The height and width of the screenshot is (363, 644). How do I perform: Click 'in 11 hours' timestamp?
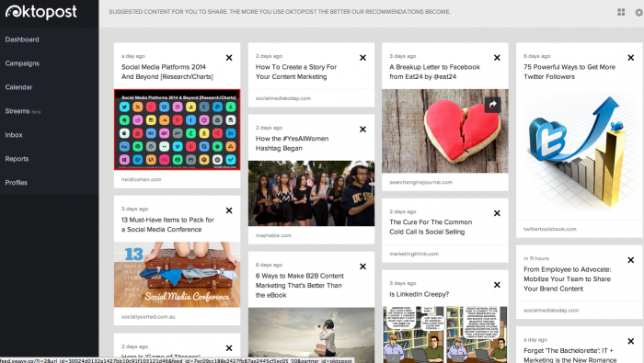point(536,258)
